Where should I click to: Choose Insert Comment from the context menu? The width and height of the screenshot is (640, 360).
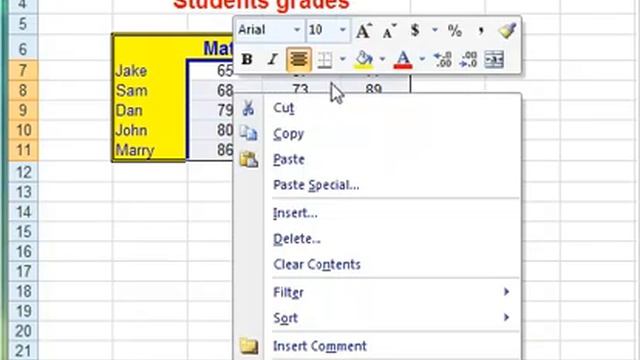[x=377, y=346]
